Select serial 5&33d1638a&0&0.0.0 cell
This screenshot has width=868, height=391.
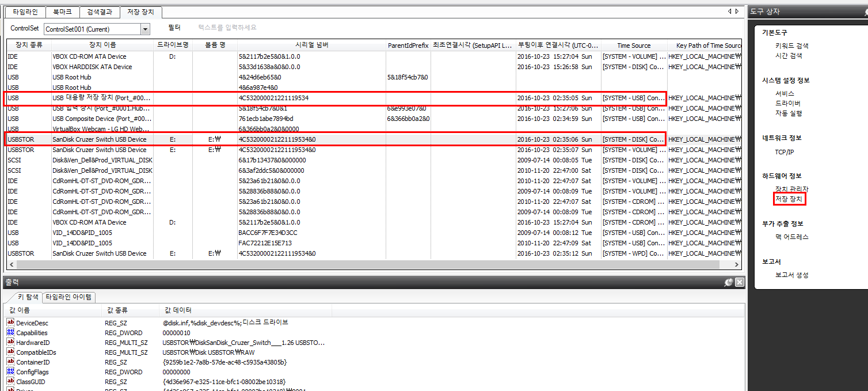pos(269,67)
